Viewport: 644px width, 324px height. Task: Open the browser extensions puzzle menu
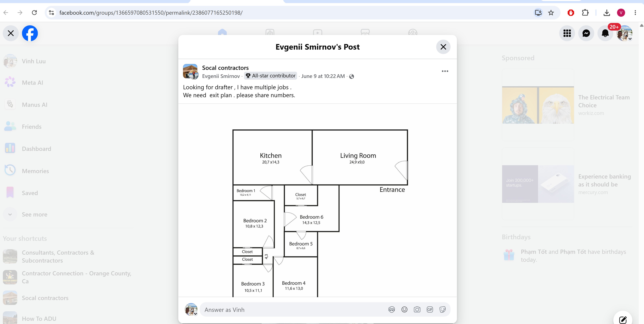(x=585, y=12)
